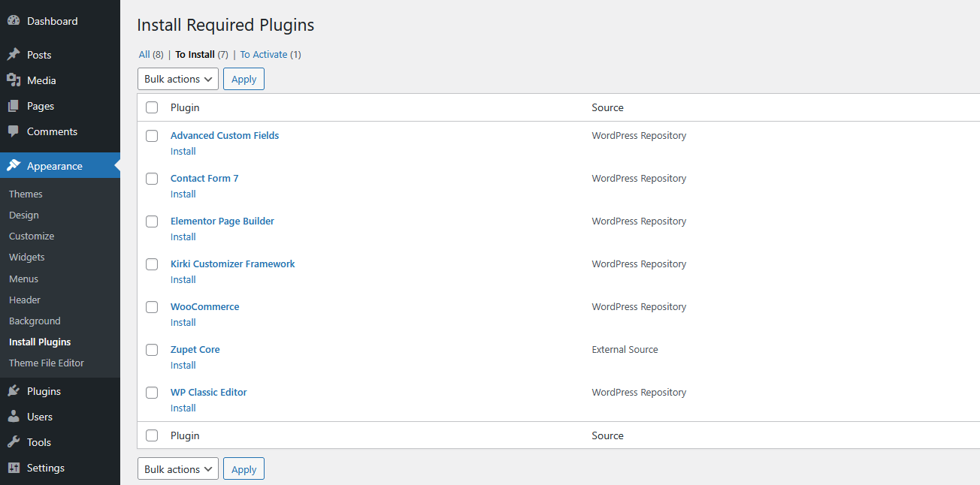Check the select-all box in table header

(x=152, y=107)
